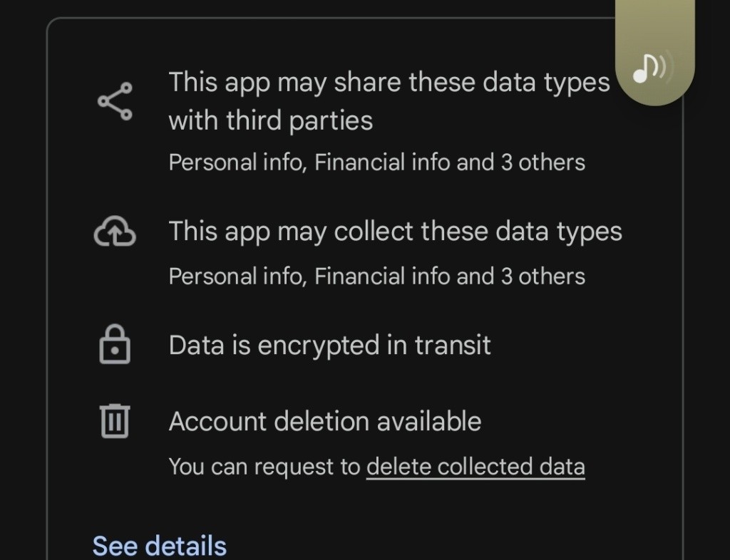Open the 'delete collected data' link

[x=475, y=467]
